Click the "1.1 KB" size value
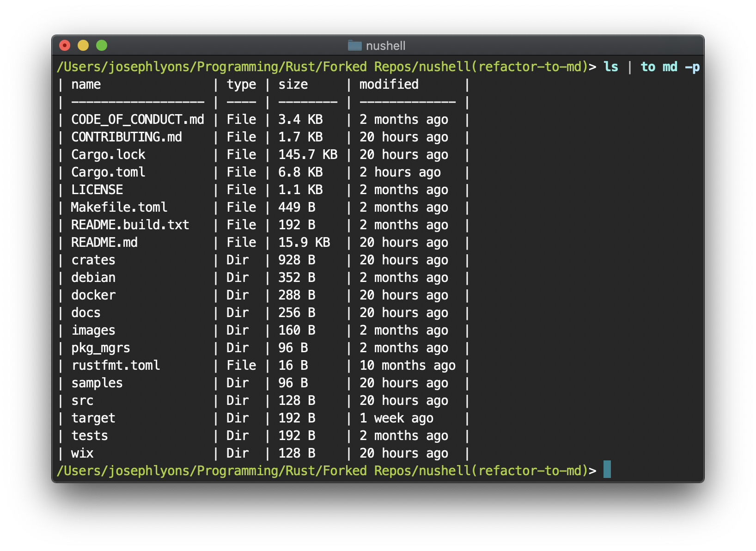Viewport: 756px width, 551px height. click(x=300, y=190)
